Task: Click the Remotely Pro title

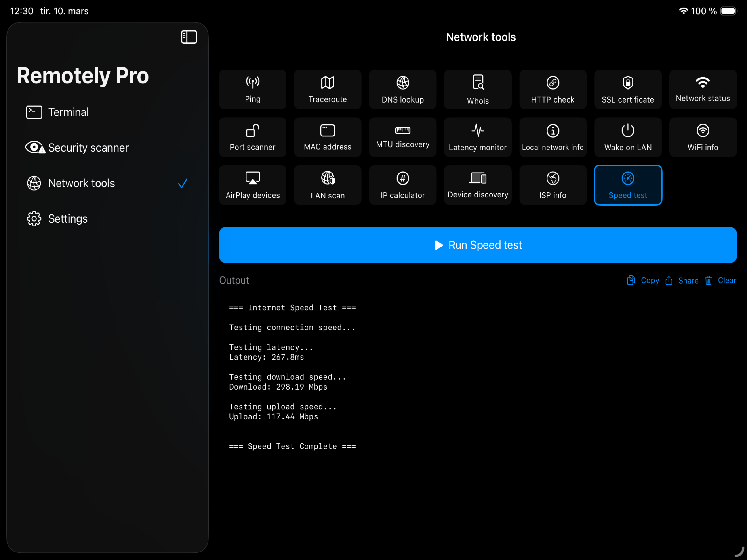Action: coord(83,76)
